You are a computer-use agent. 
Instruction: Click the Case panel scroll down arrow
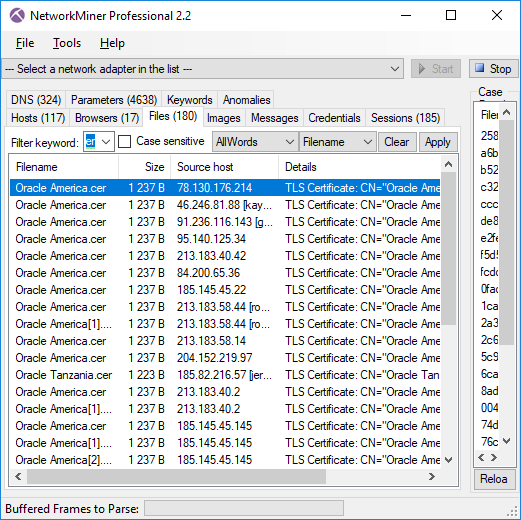pyautogui.click(x=507, y=441)
